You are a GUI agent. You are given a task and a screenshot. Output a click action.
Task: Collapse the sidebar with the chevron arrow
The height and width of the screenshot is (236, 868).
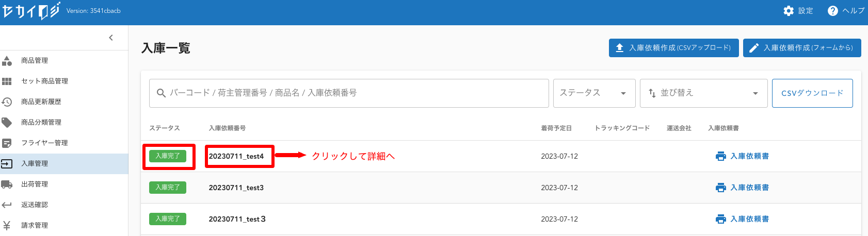click(111, 38)
